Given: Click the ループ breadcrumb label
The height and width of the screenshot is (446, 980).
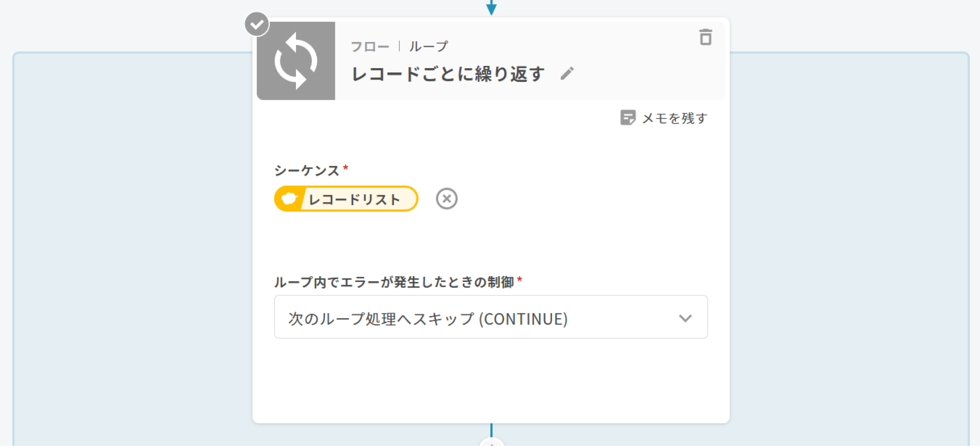Looking at the screenshot, I should point(428,47).
